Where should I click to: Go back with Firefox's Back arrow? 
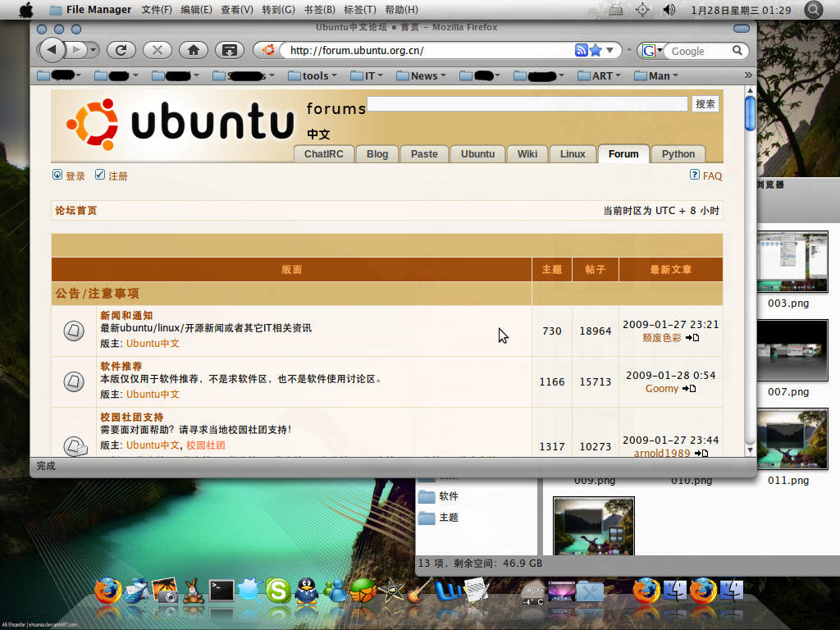coord(52,50)
